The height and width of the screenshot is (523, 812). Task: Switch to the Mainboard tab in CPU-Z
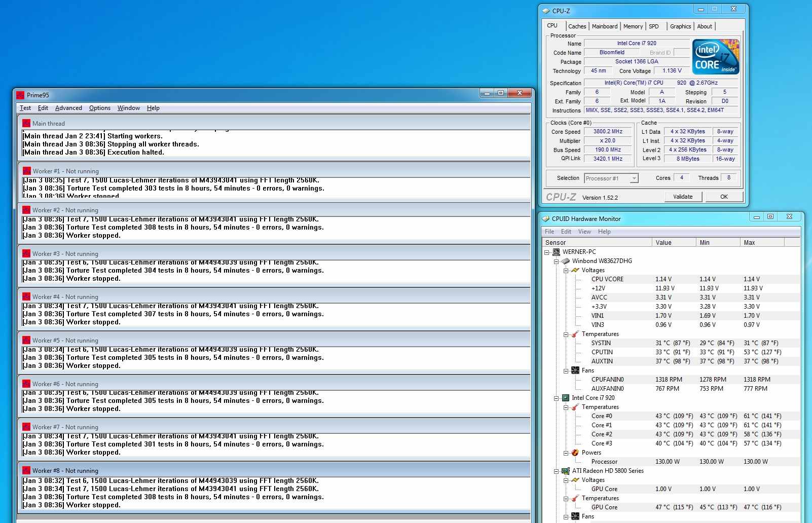click(605, 26)
